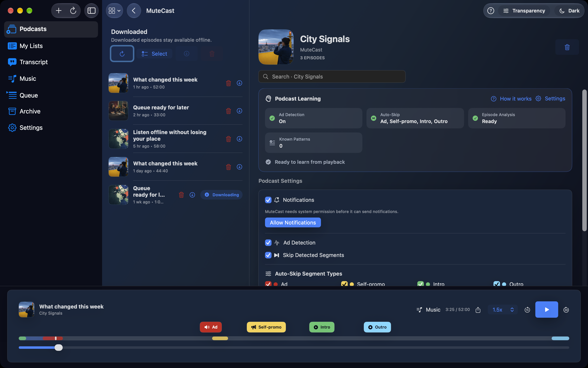Toggle the sidebar panel icon
This screenshot has width=588, height=368.
(91, 11)
